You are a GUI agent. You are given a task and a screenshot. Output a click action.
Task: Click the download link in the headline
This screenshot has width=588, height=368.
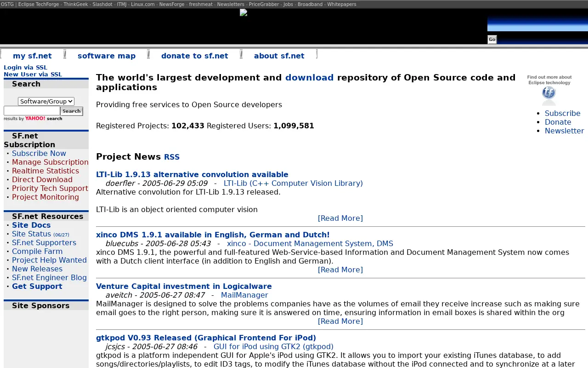(x=310, y=77)
